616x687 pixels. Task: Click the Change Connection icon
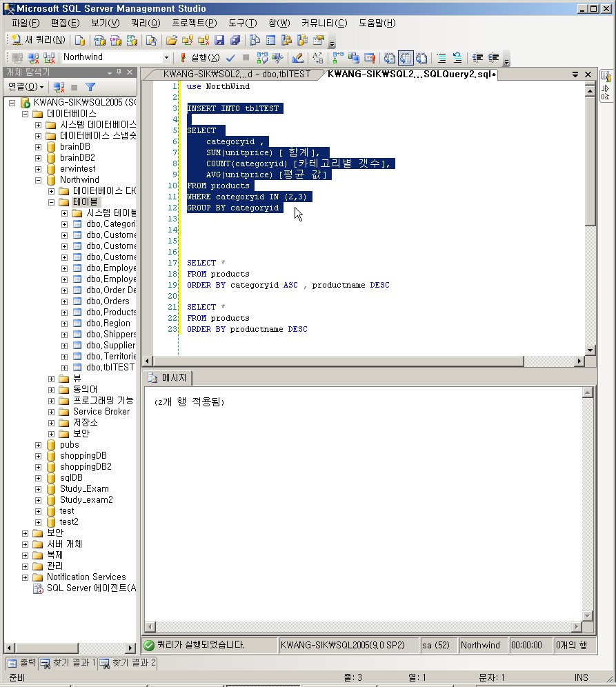coord(49,57)
